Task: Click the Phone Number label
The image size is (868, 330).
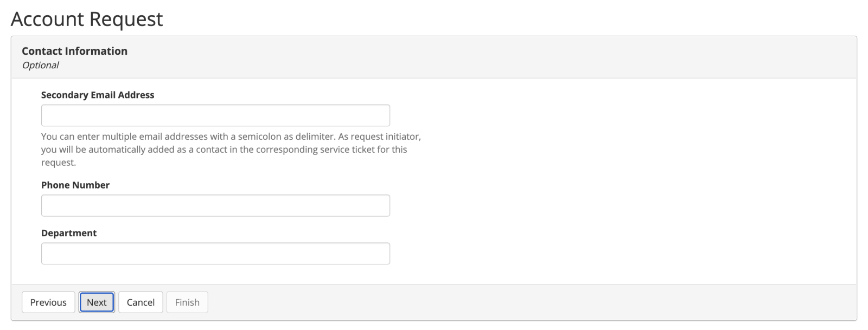Action: [x=75, y=185]
